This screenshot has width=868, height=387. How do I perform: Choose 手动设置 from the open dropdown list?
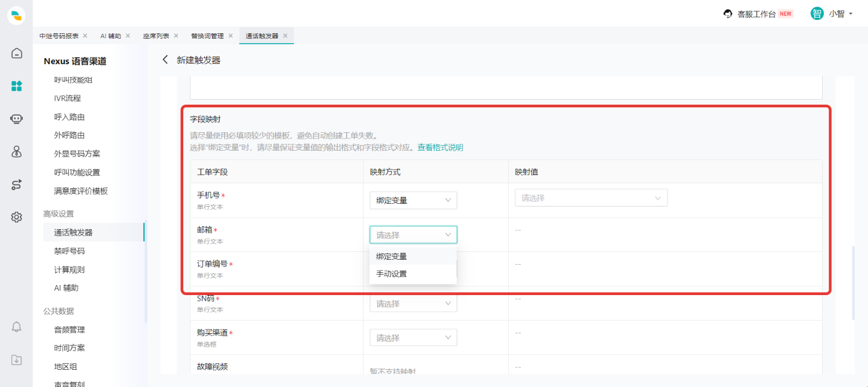(x=413, y=274)
